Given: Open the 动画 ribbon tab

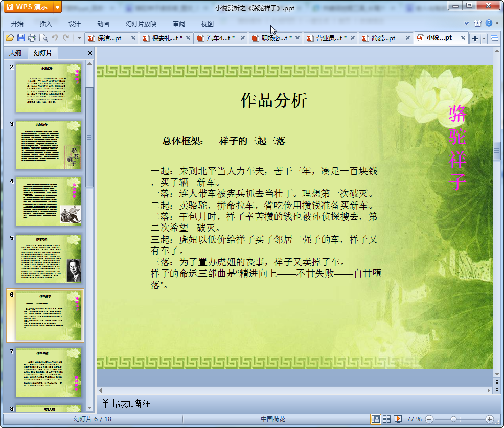Looking at the screenshot, I should coord(103,24).
